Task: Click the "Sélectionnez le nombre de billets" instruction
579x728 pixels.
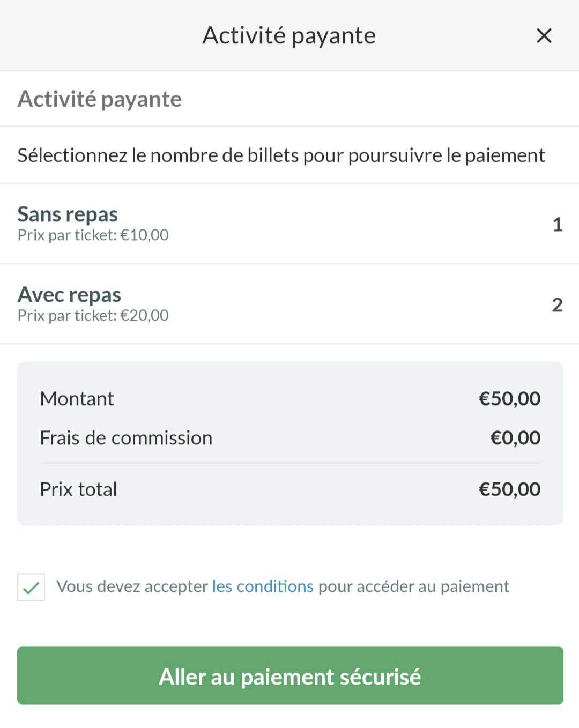Action: click(x=281, y=155)
